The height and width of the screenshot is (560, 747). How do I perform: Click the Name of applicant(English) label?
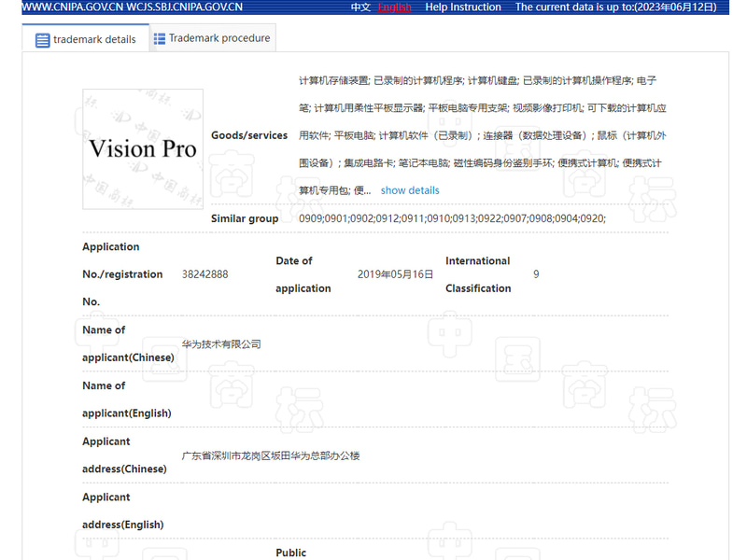click(127, 399)
